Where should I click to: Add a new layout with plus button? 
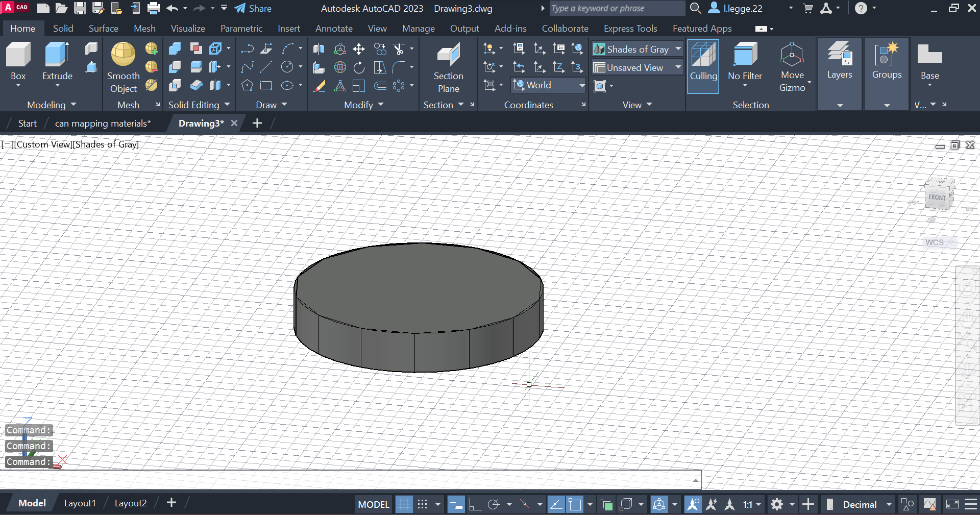tap(171, 503)
